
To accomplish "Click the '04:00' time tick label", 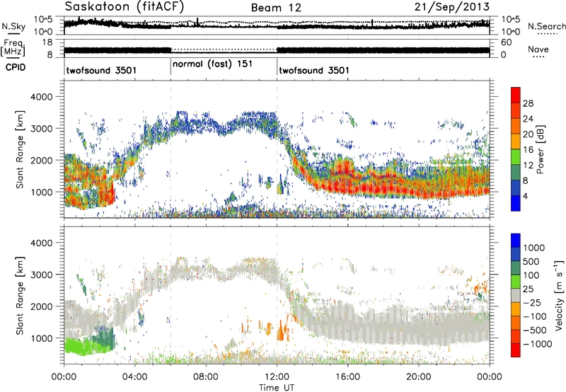I will tap(134, 377).
